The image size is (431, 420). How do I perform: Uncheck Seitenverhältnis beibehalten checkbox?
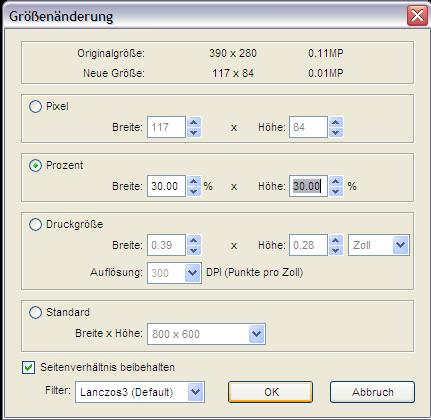coord(29,367)
